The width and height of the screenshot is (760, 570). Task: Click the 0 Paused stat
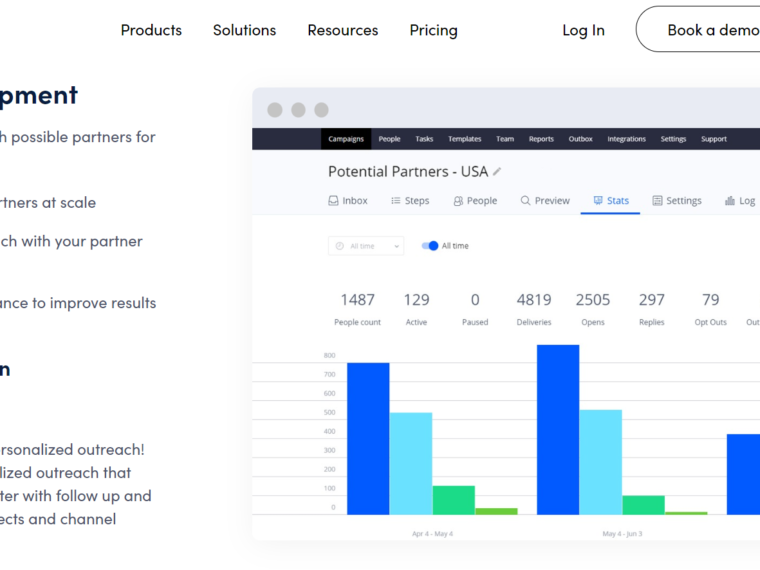[x=475, y=308]
